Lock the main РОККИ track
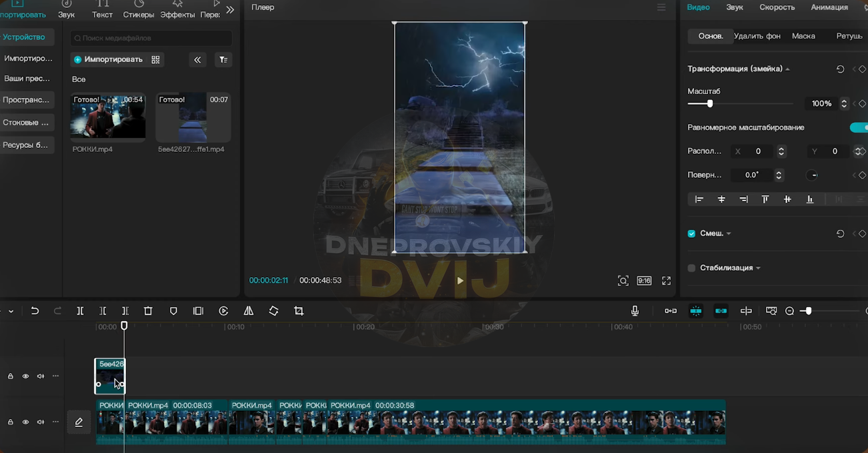This screenshot has height=453, width=868. 11,422
